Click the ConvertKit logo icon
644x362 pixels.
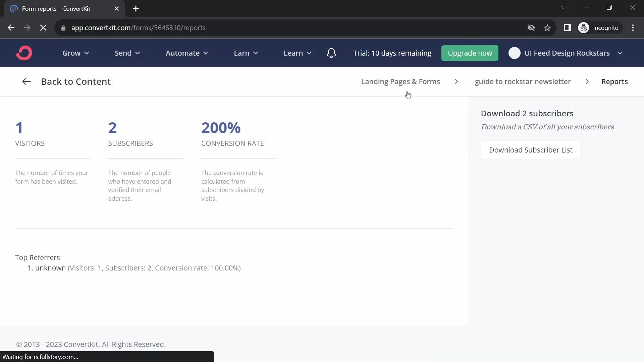24,53
